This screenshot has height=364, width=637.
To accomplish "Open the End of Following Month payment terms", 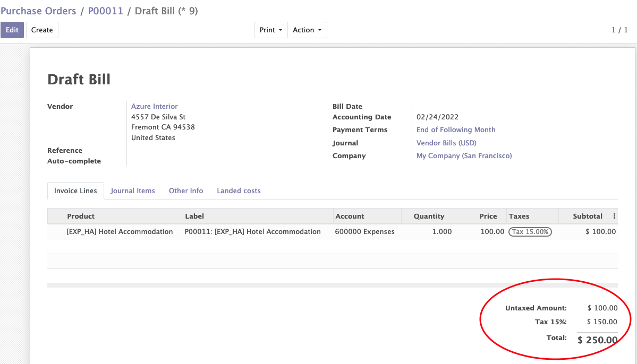I will [455, 129].
